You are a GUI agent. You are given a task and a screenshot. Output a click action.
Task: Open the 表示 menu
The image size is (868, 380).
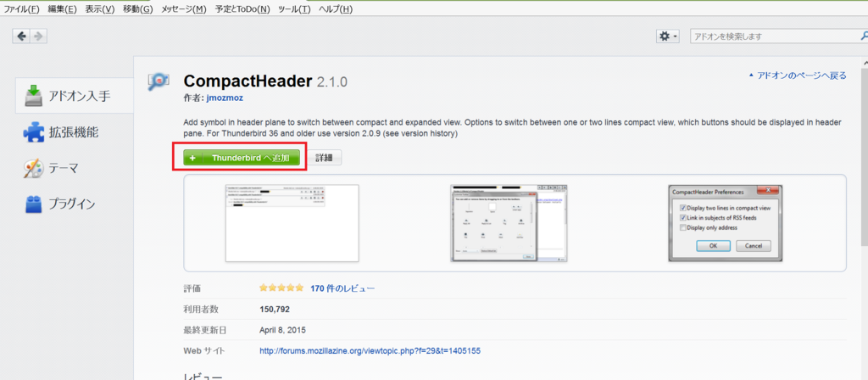coord(100,9)
